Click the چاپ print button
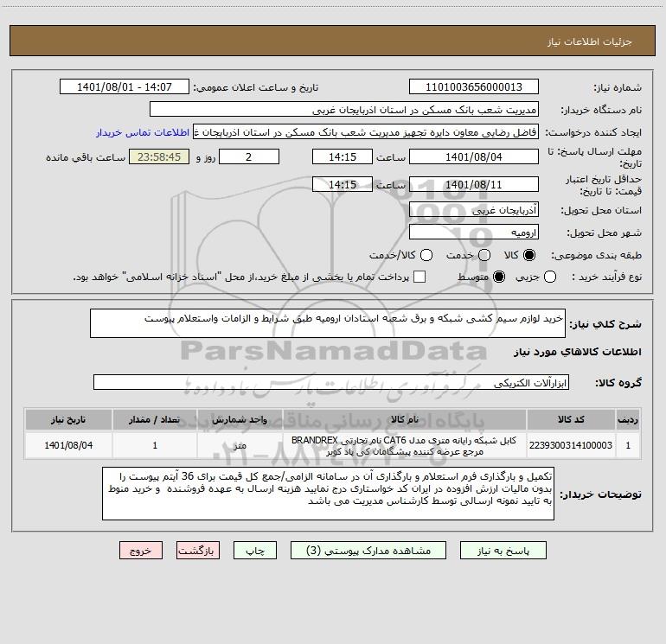Image resolution: width=666 pixels, height=644 pixels. tap(255, 551)
